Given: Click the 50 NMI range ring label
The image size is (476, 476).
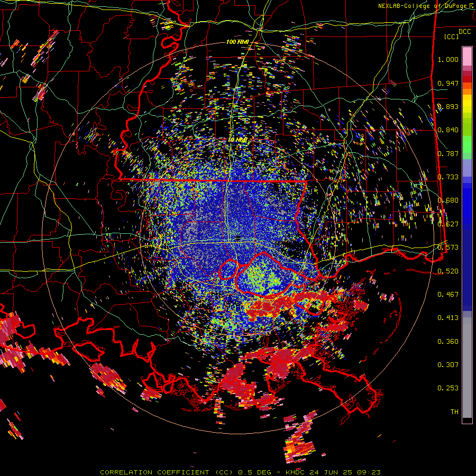Looking at the screenshot, I should (x=237, y=140).
